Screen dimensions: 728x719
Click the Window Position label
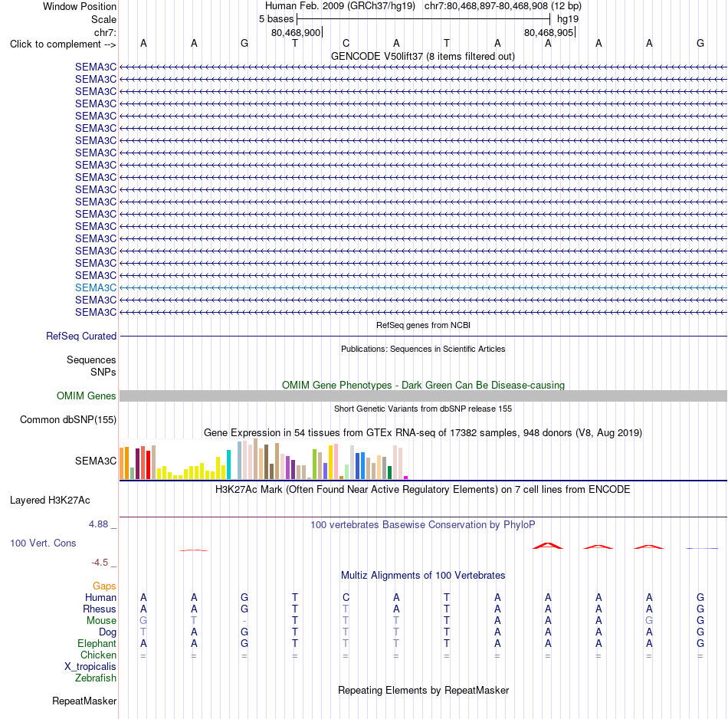click(x=80, y=7)
